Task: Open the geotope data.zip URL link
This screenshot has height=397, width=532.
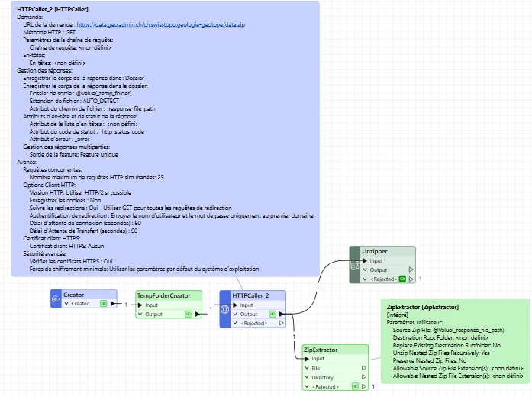Action: click(x=160, y=24)
